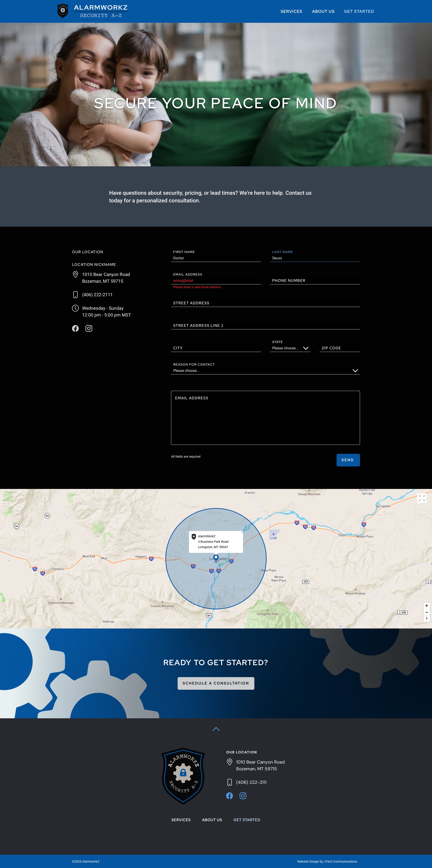
Task: Open Reason for Contact dropdown
Action: pyautogui.click(x=265, y=371)
